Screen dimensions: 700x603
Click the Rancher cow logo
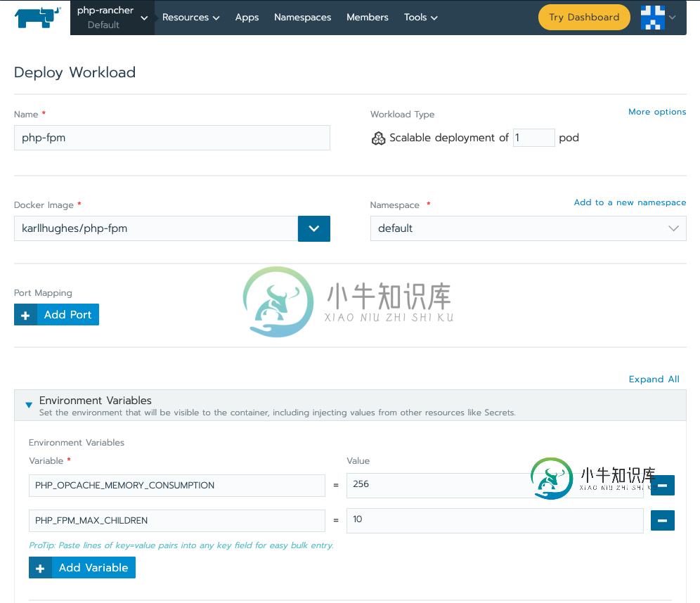coord(37,18)
